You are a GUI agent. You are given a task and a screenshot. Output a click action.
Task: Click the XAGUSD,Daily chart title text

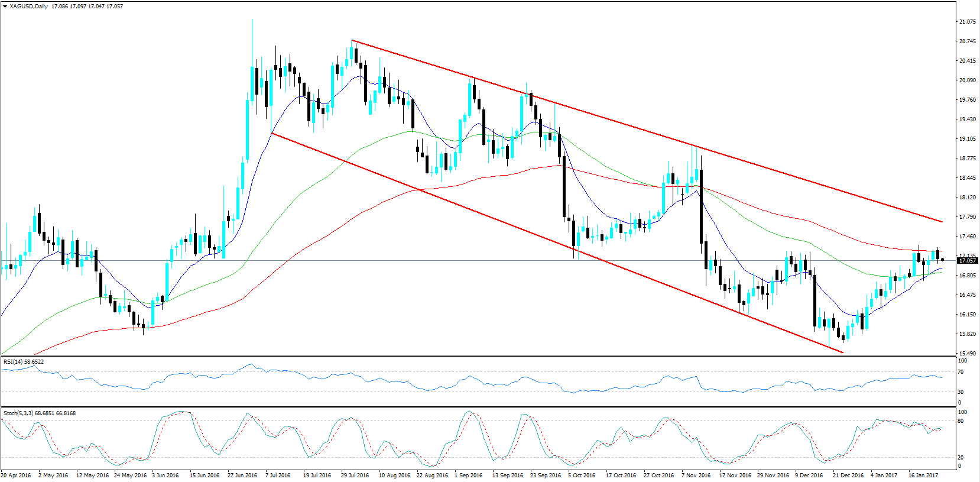pyautogui.click(x=29, y=7)
